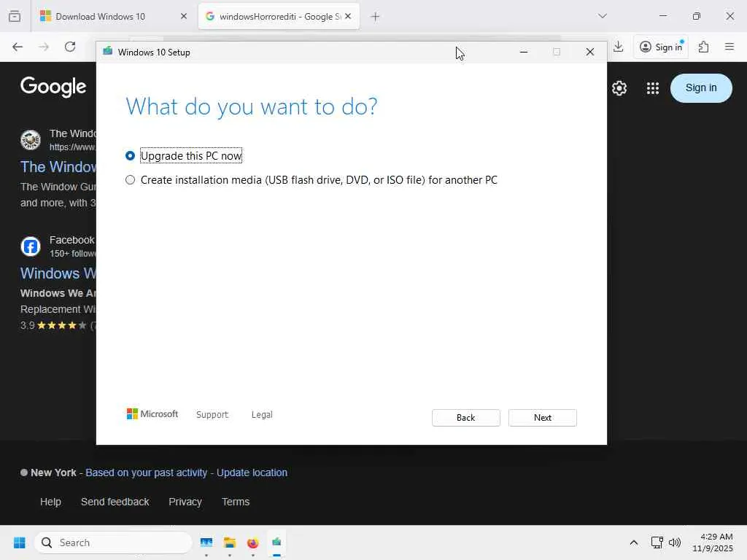
Task: Click Based on your past activity link
Action: (x=146, y=472)
